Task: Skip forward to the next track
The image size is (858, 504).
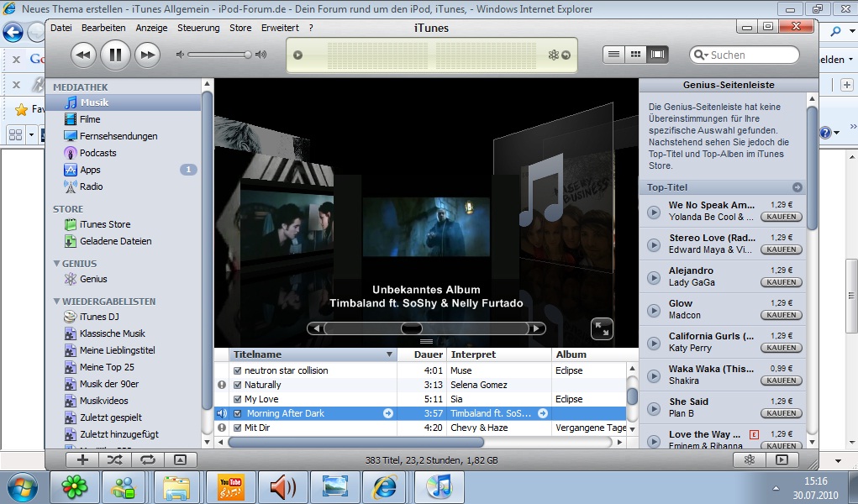Action: 148,55
